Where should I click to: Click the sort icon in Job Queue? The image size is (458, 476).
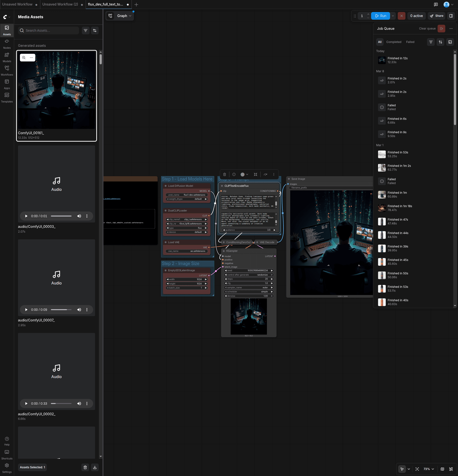coord(440,42)
